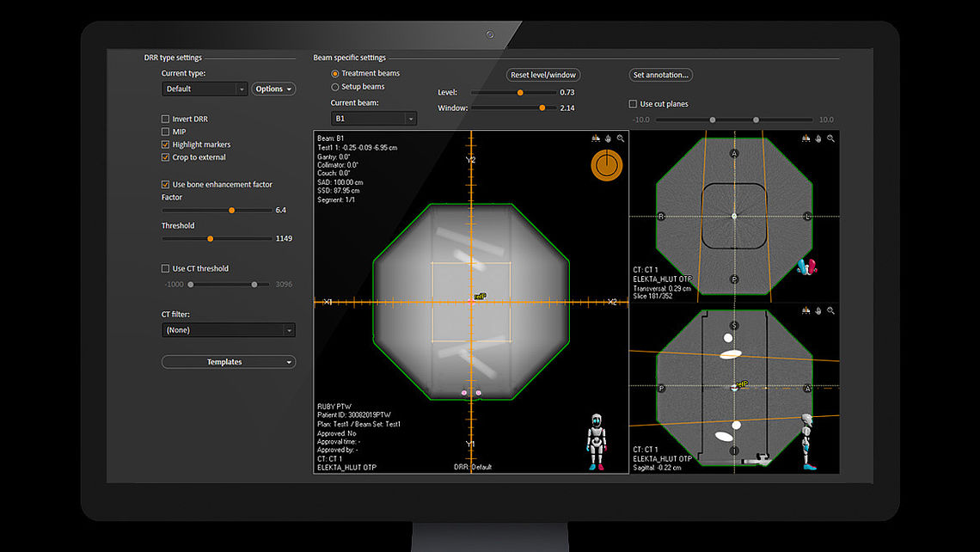The width and height of the screenshot is (980, 552).
Task: Adjust the Window slider handle
Action: point(540,107)
